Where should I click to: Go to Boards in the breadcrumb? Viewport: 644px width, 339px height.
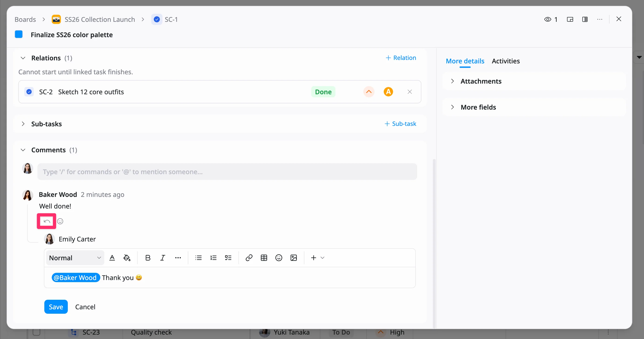[25, 19]
